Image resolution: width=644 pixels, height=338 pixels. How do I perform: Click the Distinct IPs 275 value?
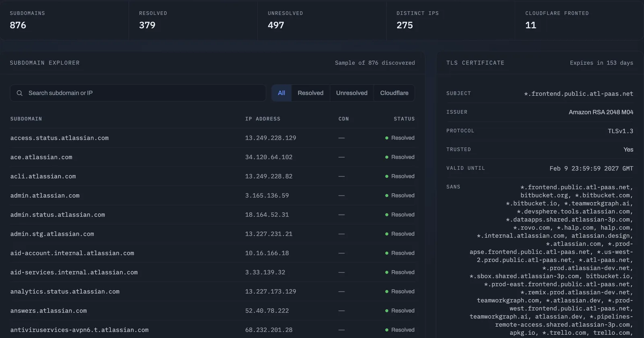(405, 25)
